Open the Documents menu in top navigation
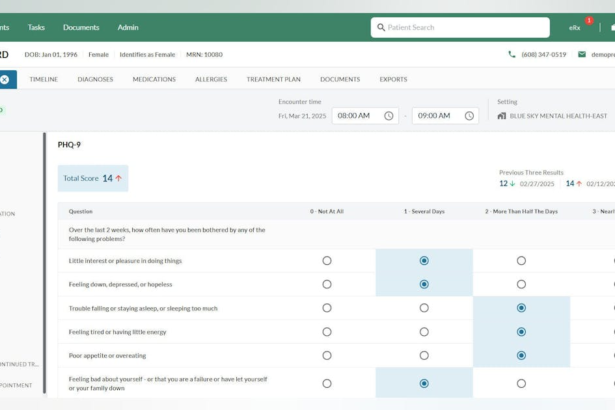 click(x=81, y=27)
